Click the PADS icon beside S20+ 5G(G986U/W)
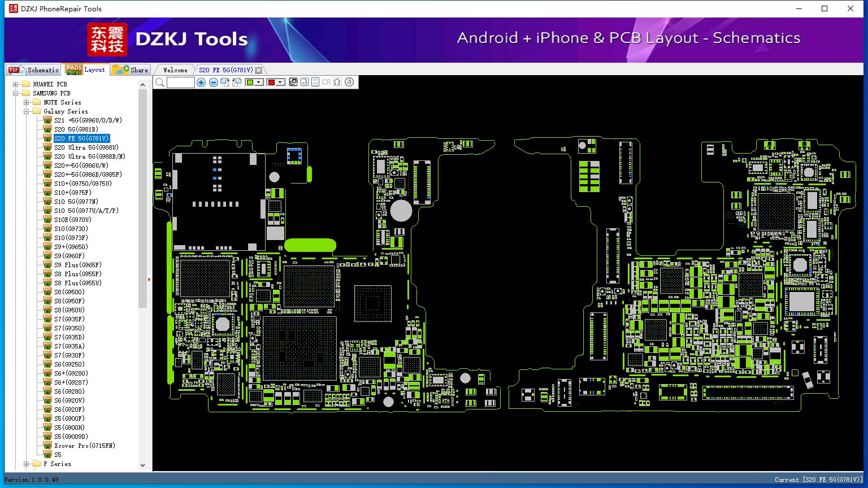The image size is (868, 488). [47, 165]
